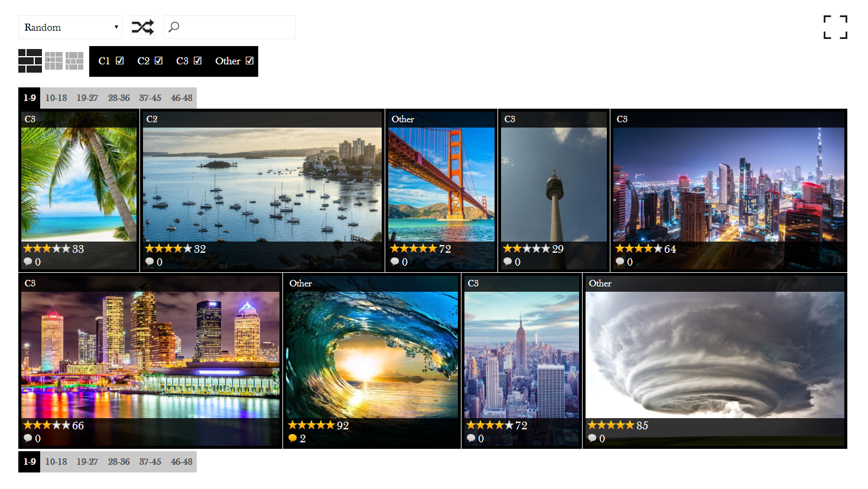Rate the palm tree beach photo stars
Image resolution: width=868 pixels, height=489 pixels.
point(47,249)
